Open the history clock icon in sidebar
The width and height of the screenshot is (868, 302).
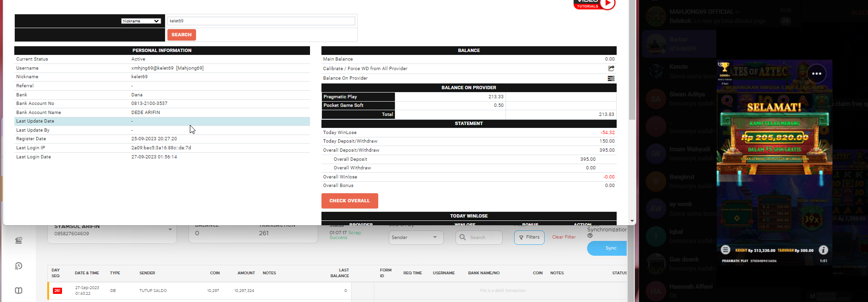pos(19,266)
